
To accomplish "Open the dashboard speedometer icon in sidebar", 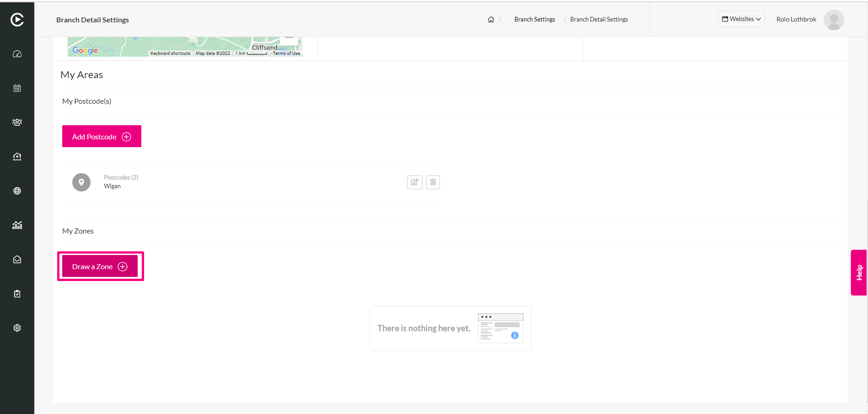I will pyautogui.click(x=17, y=54).
